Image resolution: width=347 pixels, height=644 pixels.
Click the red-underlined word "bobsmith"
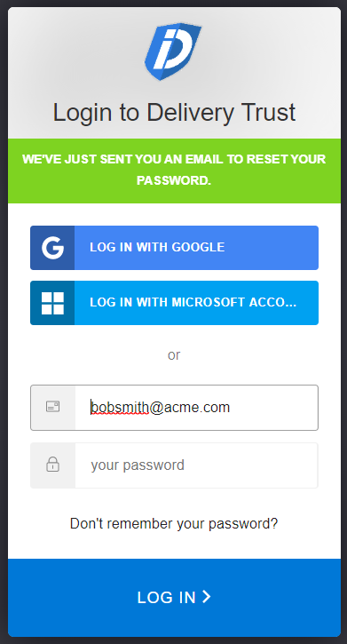click(119, 407)
